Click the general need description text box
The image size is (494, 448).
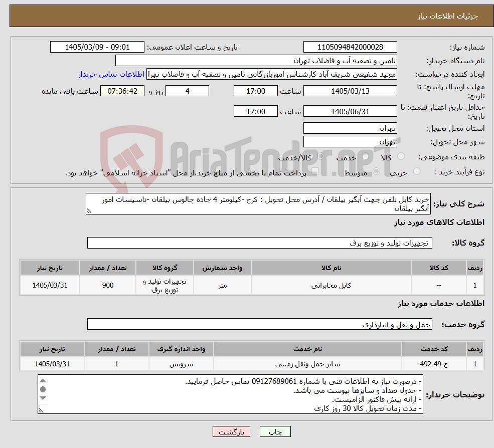tap(258, 204)
